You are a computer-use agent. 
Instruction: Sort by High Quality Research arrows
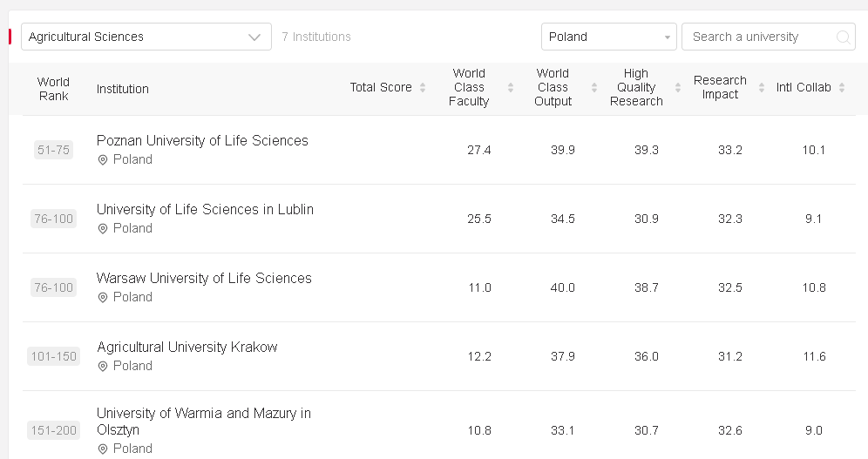[678, 88]
